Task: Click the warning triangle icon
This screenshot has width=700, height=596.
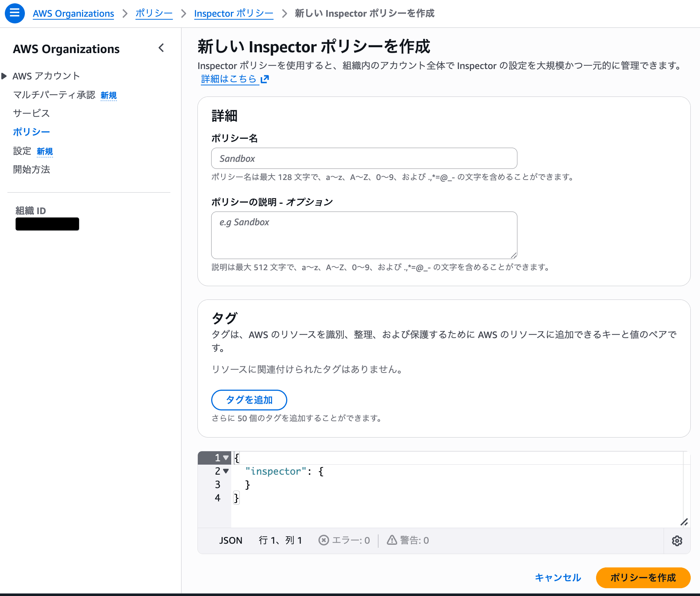Action: pyautogui.click(x=392, y=540)
